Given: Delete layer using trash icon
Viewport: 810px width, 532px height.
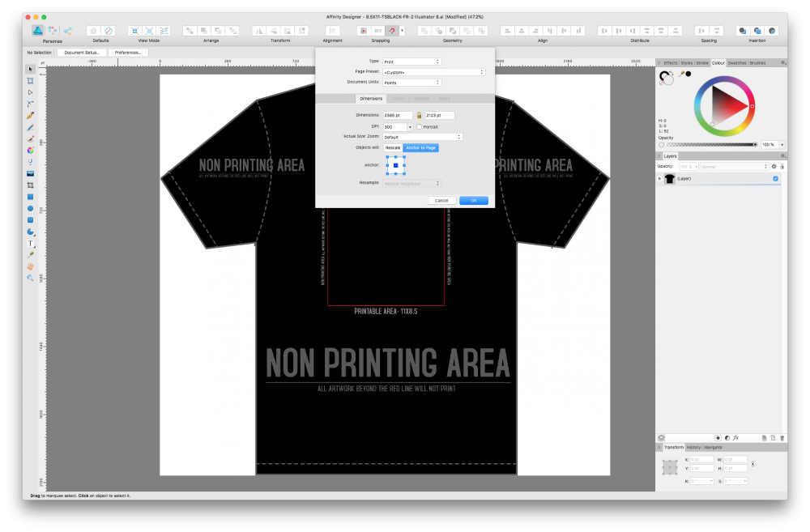Looking at the screenshot, I should pyautogui.click(x=782, y=438).
